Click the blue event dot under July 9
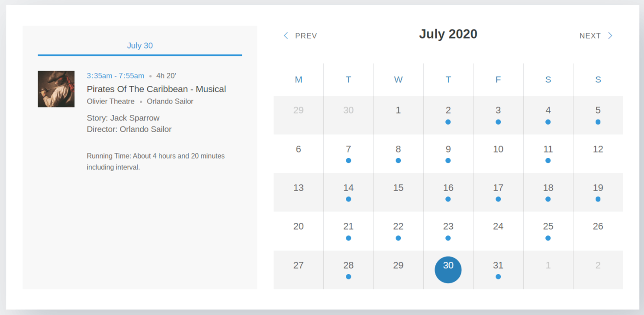 (x=448, y=160)
